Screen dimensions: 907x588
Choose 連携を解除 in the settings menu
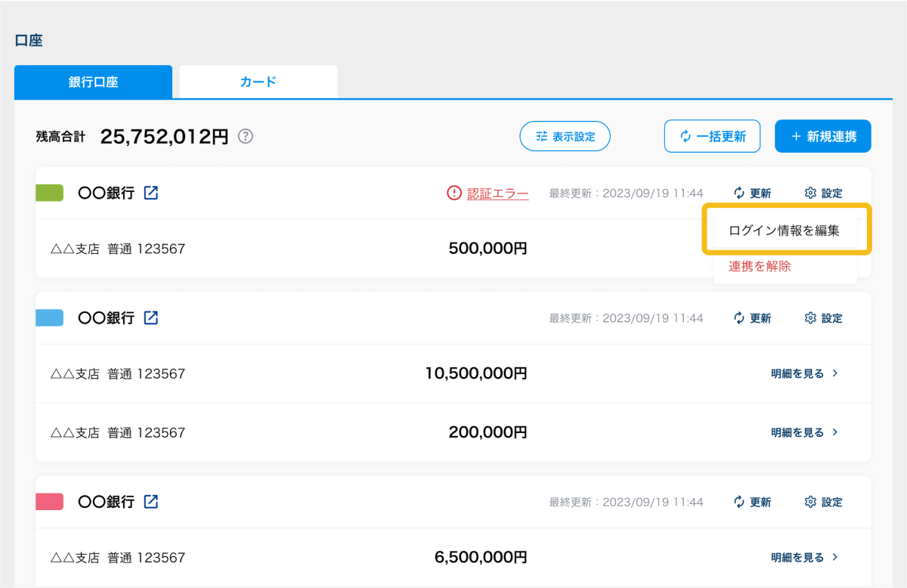point(760,266)
